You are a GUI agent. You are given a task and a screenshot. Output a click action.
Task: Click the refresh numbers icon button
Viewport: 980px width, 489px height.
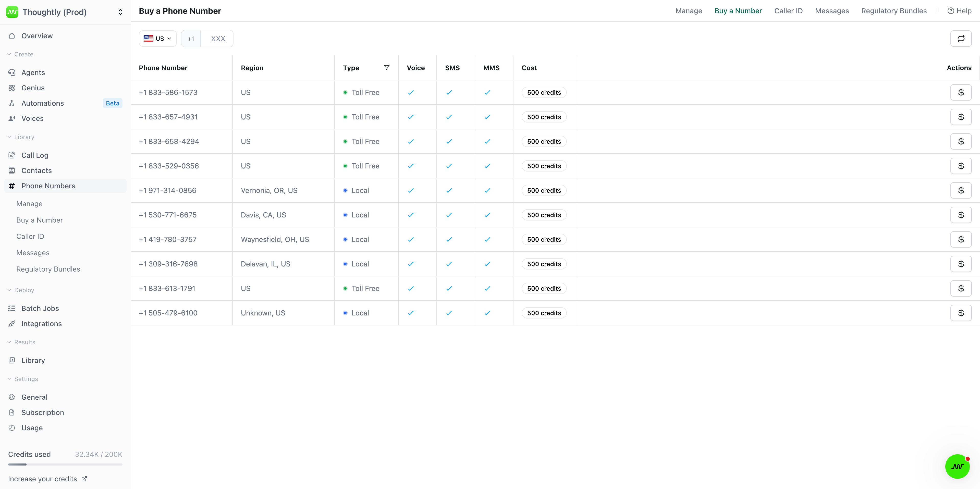pos(961,39)
